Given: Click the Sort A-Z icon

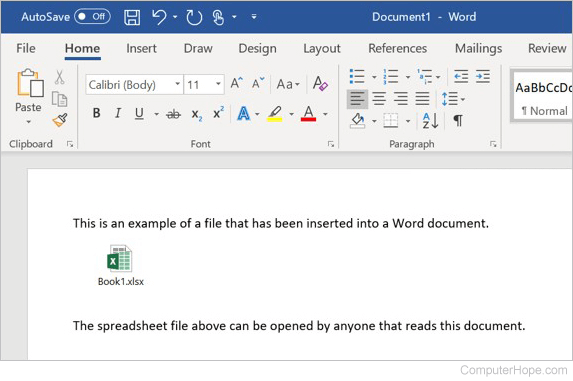Looking at the screenshot, I should tap(430, 121).
